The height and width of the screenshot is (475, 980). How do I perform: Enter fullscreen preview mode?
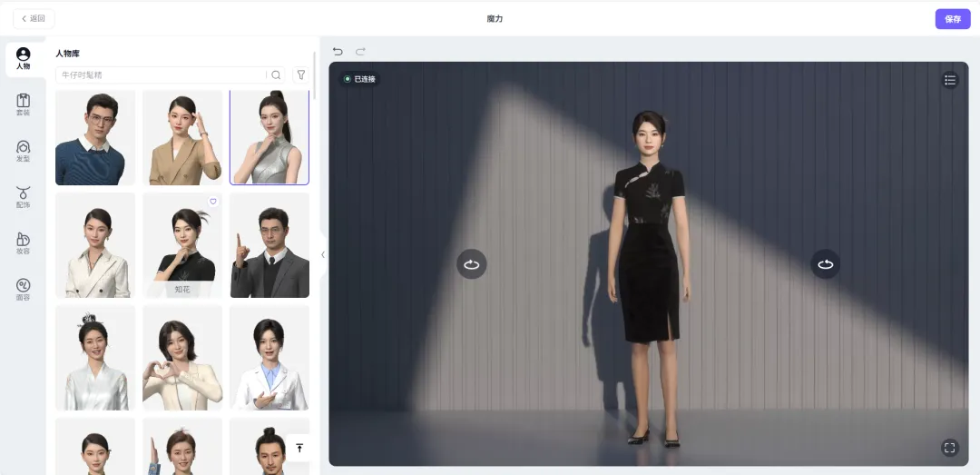pyautogui.click(x=950, y=448)
